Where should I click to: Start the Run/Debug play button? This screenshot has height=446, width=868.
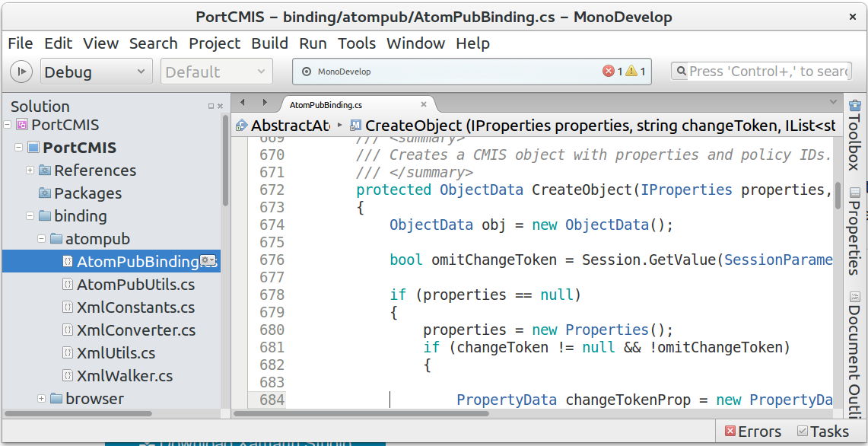[x=21, y=72]
